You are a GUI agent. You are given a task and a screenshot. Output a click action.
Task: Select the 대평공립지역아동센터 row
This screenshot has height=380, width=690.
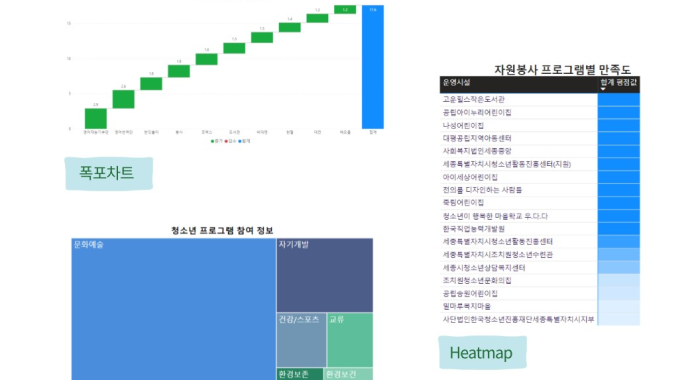click(x=540, y=138)
